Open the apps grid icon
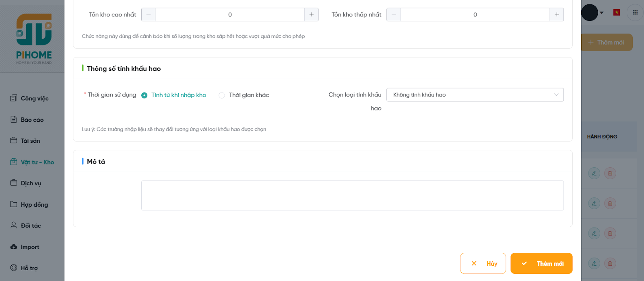 point(635,12)
